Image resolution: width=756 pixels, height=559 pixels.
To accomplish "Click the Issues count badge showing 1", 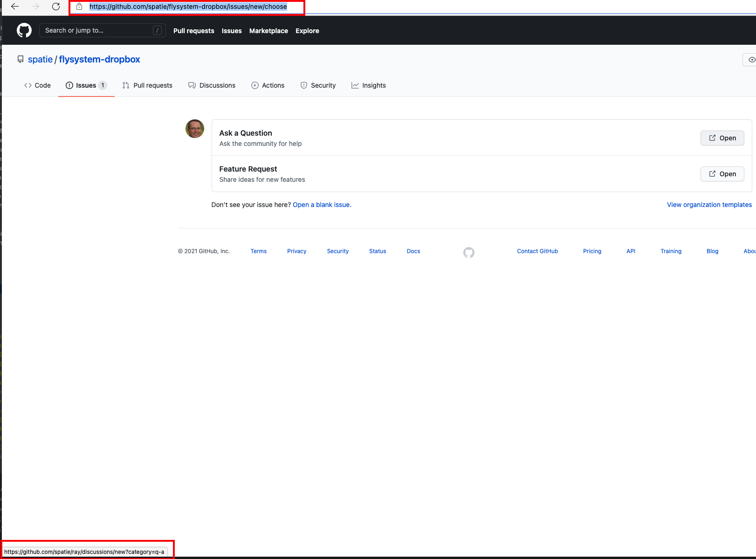I will pos(103,85).
